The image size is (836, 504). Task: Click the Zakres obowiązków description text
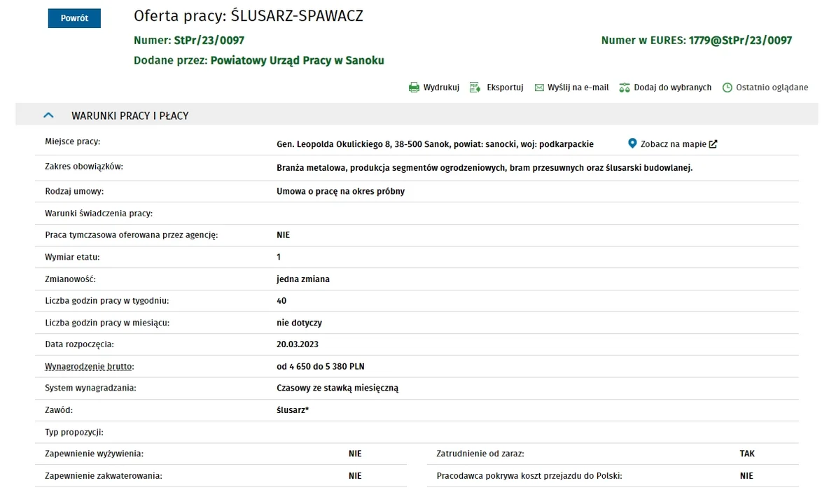tap(485, 168)
